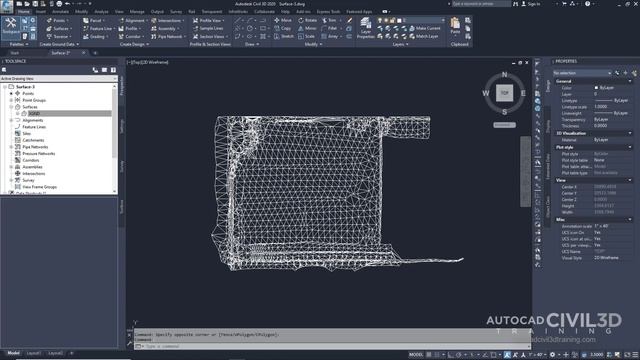This screenshot has width=640, height=360.
Task: Click the Undo arrow in quick access toolbar
Action: [x=67, y=4]
